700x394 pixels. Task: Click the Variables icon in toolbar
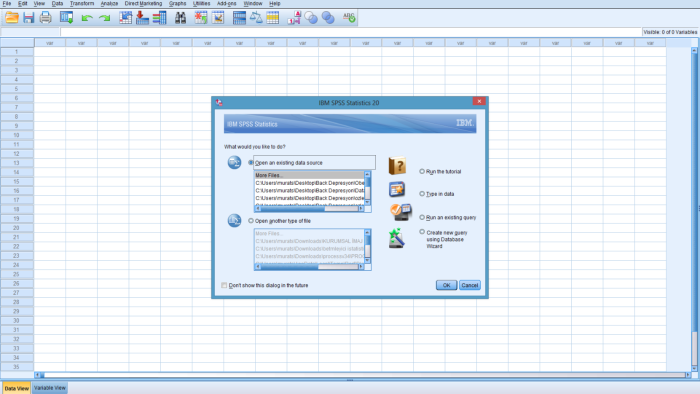[159, 18]
